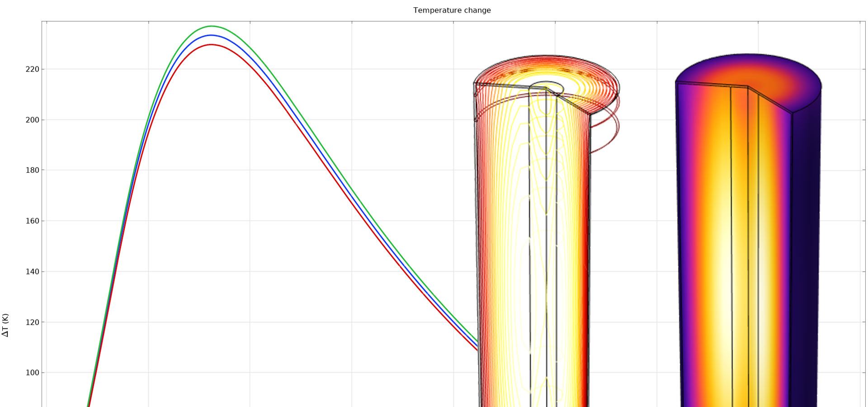868x407 pixels.
Task: Click the purple-orange solid cylinder plot
Action: [x=748, y=231]
